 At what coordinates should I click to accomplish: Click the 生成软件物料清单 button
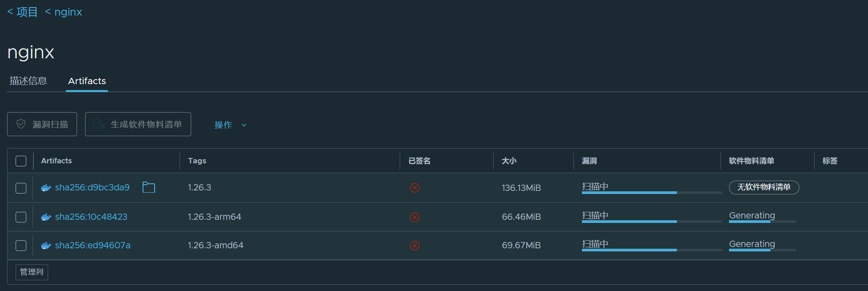click(138, 124)
